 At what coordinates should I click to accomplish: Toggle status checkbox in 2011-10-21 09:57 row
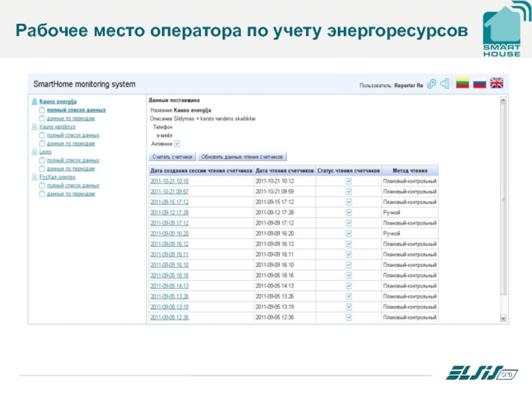pyautogui.click(x=348, y=192)
